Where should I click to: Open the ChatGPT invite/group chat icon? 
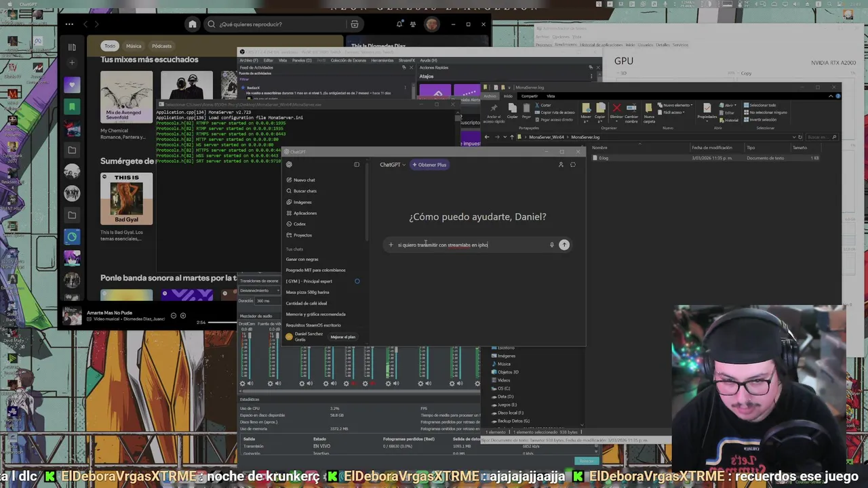click(561, 165)
